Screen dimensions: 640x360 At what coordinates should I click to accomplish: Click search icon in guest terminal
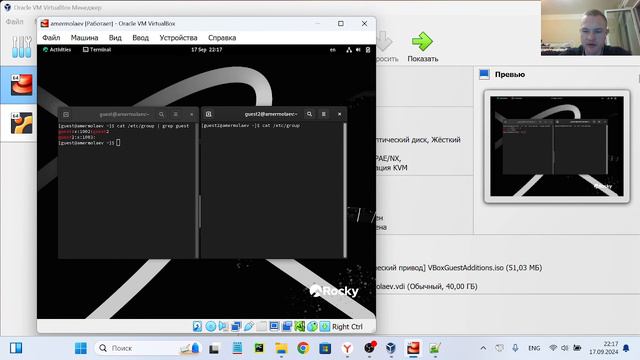point(162,115)
